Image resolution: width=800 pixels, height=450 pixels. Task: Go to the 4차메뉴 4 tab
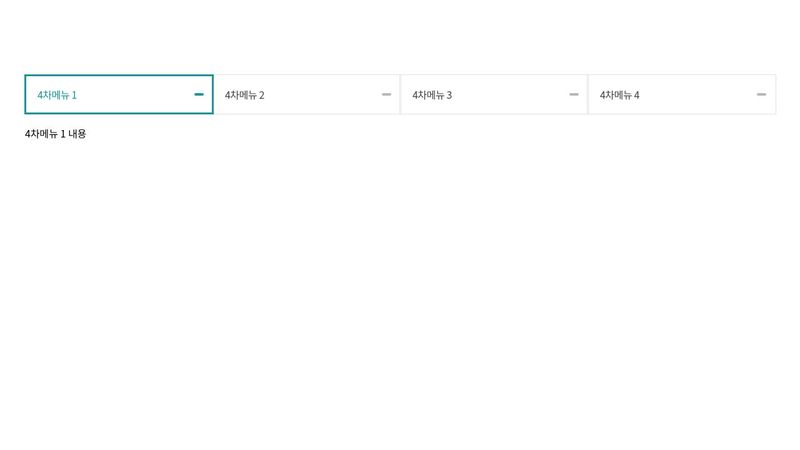pyautogui.click(x=681, y=94)
